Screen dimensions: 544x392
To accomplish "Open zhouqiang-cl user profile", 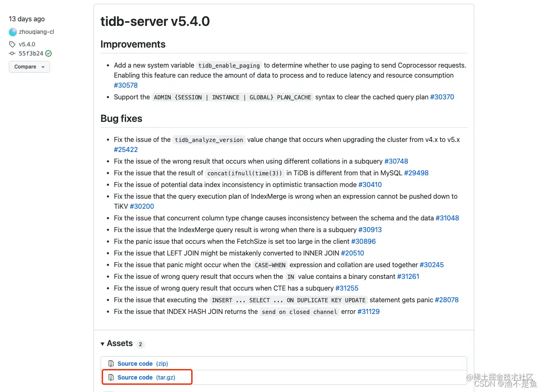I will (x=36, y=32).
